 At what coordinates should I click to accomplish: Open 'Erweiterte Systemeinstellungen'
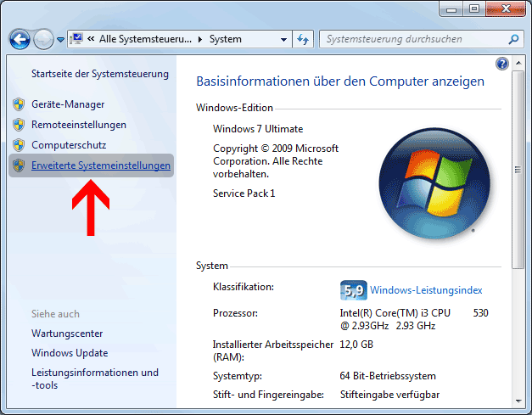[x=101, y=165]
